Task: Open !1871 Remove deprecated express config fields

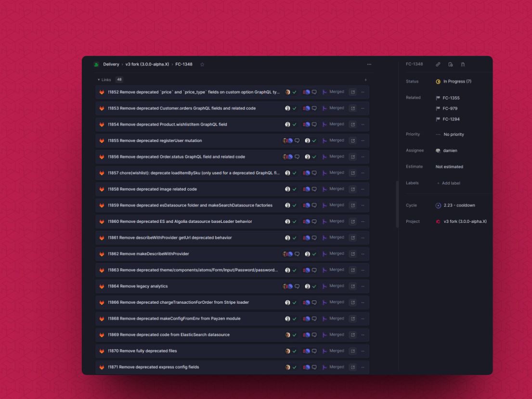Action: 154,367
